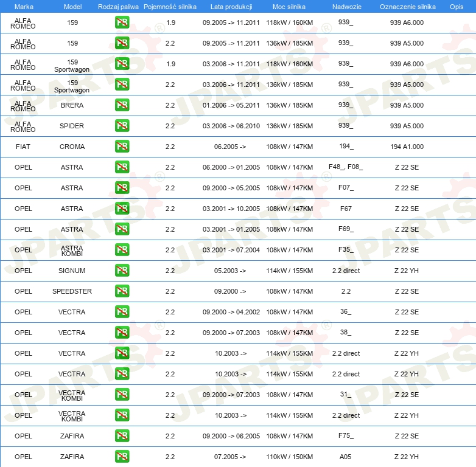Screen dimensions: 476x467
Task: Select the CROMA model cell
Action: [72, 147]
